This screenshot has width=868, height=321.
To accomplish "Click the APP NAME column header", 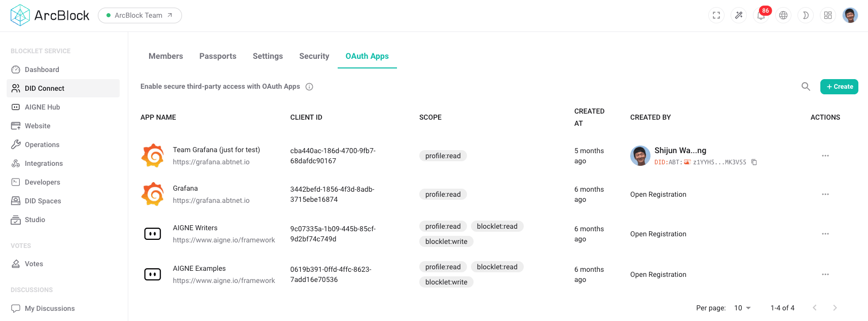I will click(158, 117).
